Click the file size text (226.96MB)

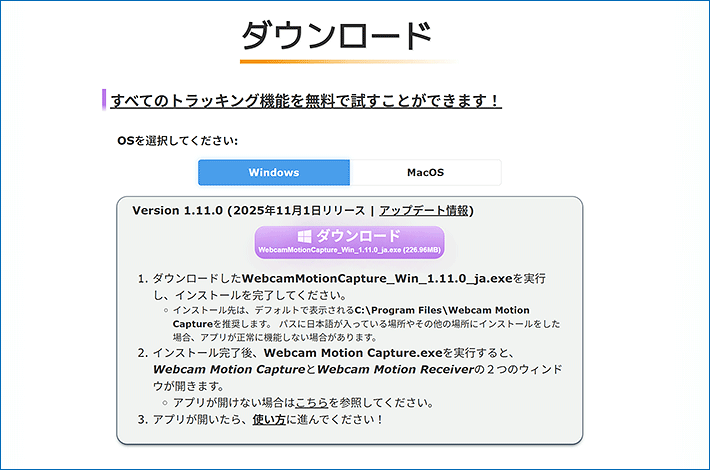(422, 250)
